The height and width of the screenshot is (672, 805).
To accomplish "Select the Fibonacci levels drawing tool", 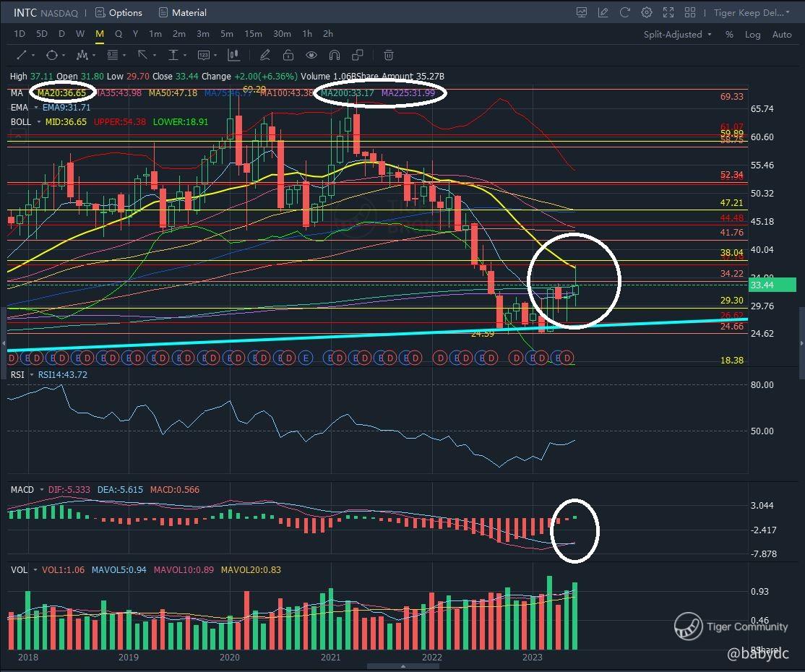I will click(113, 55).
